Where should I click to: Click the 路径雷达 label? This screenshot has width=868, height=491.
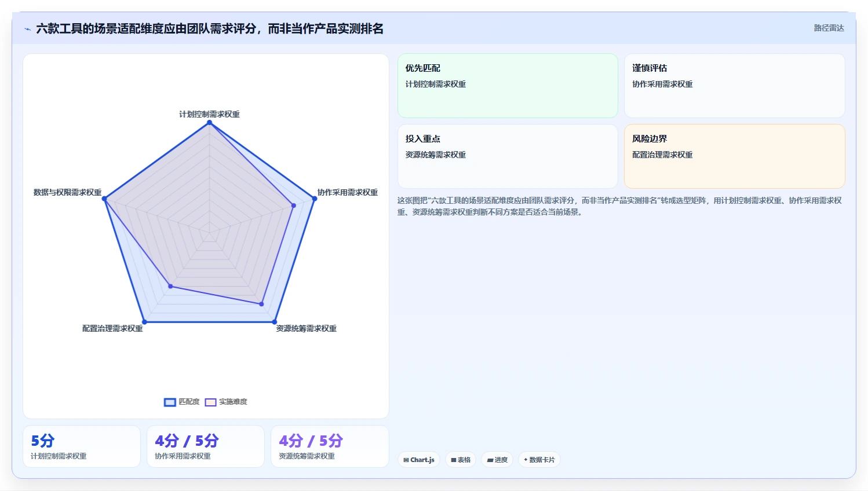tap(829, 28)
